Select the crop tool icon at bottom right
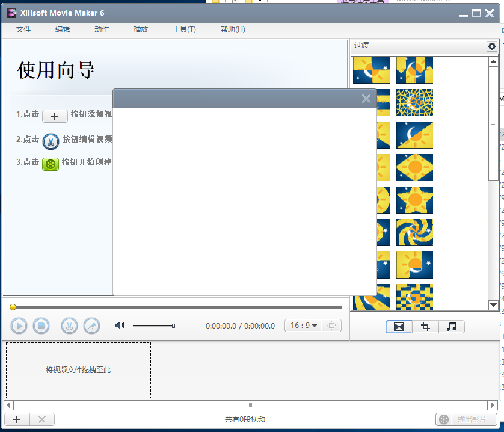 (x=425, y=327)
